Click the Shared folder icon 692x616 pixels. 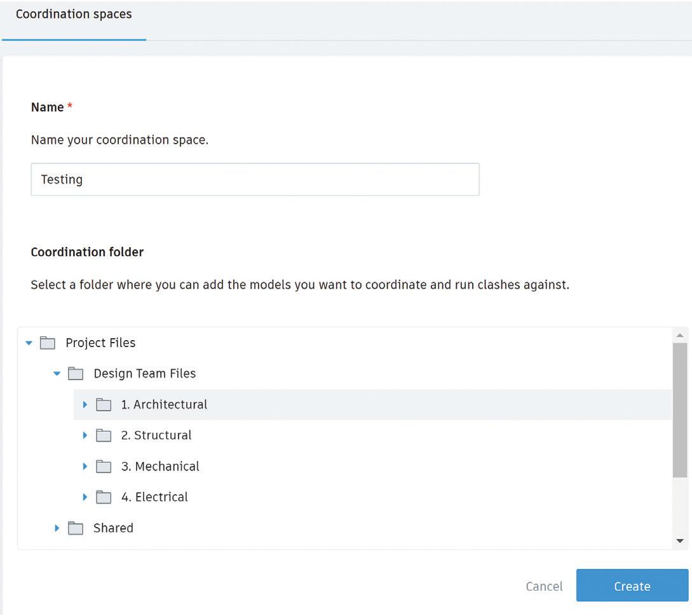[x=76, y=528]
